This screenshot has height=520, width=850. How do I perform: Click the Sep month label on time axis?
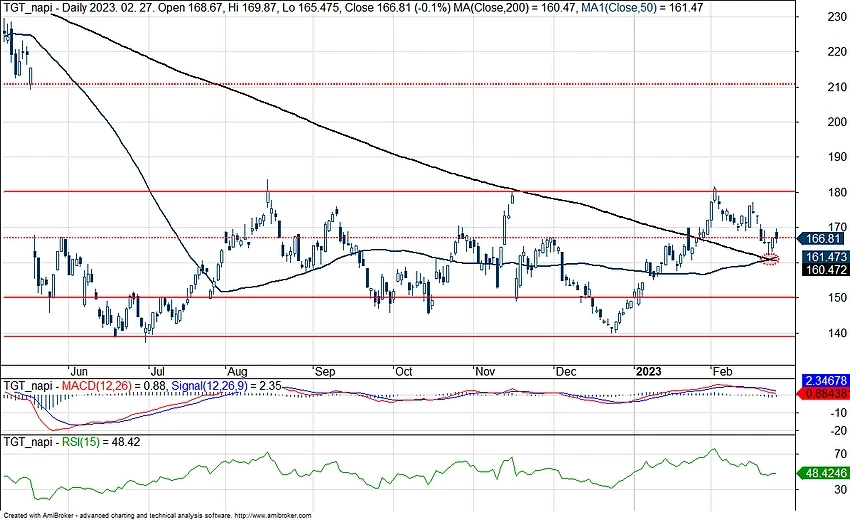[325, 371]
